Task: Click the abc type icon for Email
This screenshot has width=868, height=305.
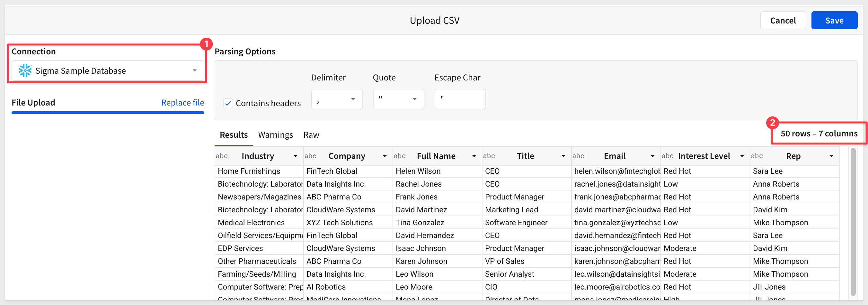Action: pos(578,156)
